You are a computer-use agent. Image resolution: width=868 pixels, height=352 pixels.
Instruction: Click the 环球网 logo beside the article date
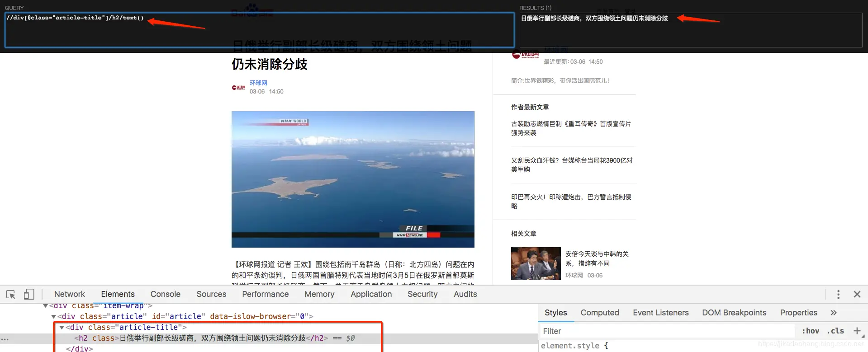click(x=238, y=88)
